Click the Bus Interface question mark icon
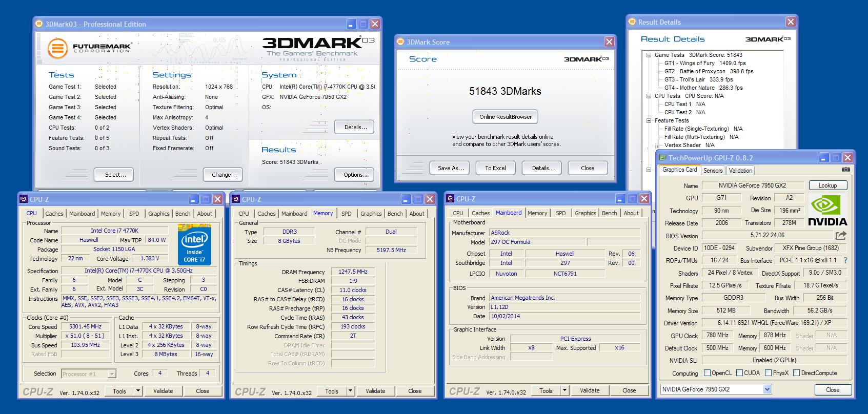This screenshot has height=414, width=868. coord(845,260)
